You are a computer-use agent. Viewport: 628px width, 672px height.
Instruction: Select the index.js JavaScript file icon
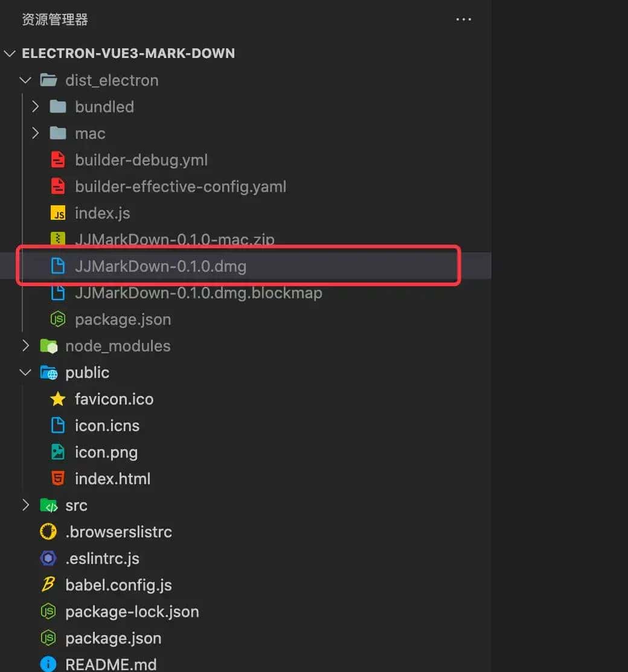[57, 213]
